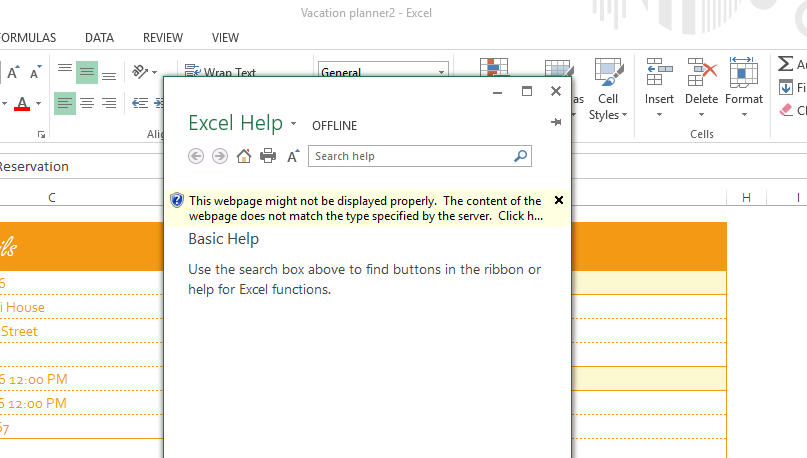Toggle Align Left for the text
The image size is (807, 458).
point(65,103)
